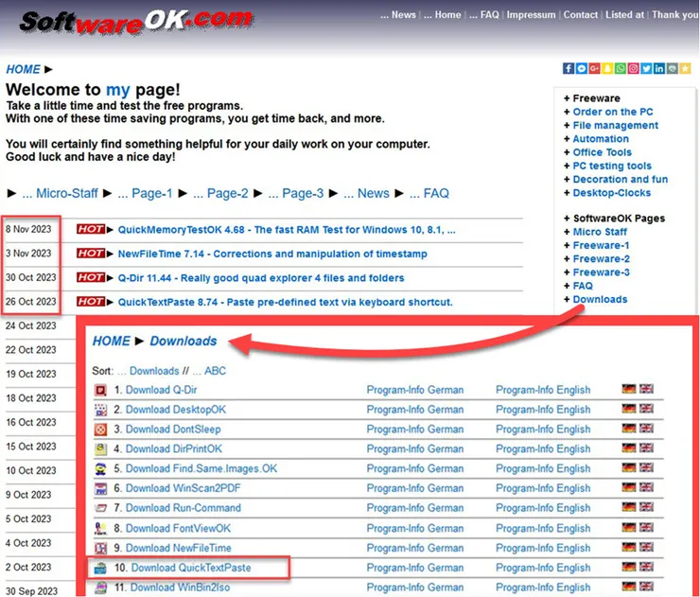Viewport: 700px width, 597px height.
Task: Open QuickTextPaste 8.74 news link
Action: tap(285, 302)
